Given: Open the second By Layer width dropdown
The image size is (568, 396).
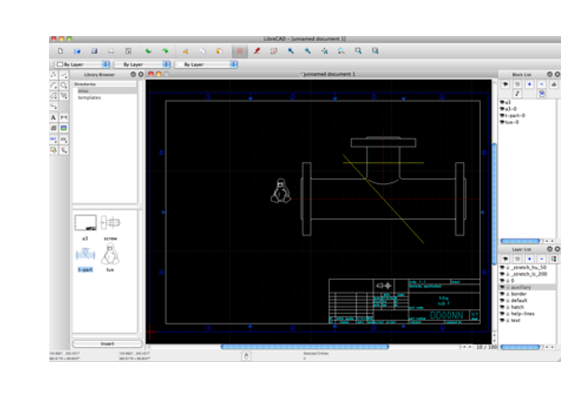Looking at the screenshot, I should [x=142, y=64].
